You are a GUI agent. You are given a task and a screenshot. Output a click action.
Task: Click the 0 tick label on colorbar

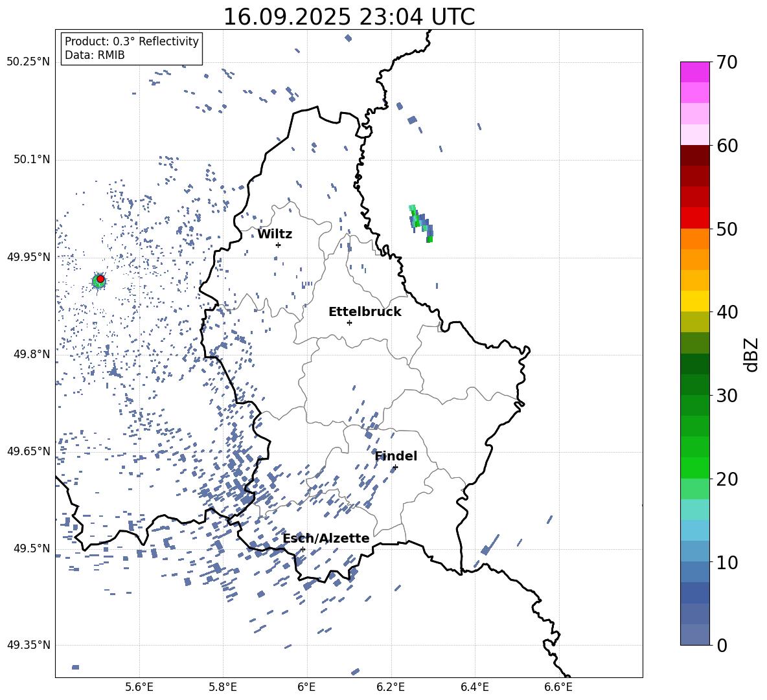[721, 645]
